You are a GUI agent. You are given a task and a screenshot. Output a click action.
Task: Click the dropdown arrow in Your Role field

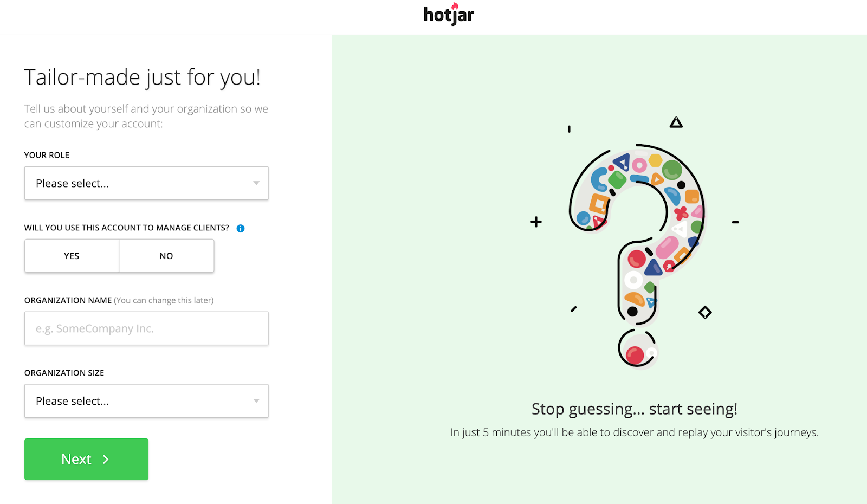pos(256,183)
